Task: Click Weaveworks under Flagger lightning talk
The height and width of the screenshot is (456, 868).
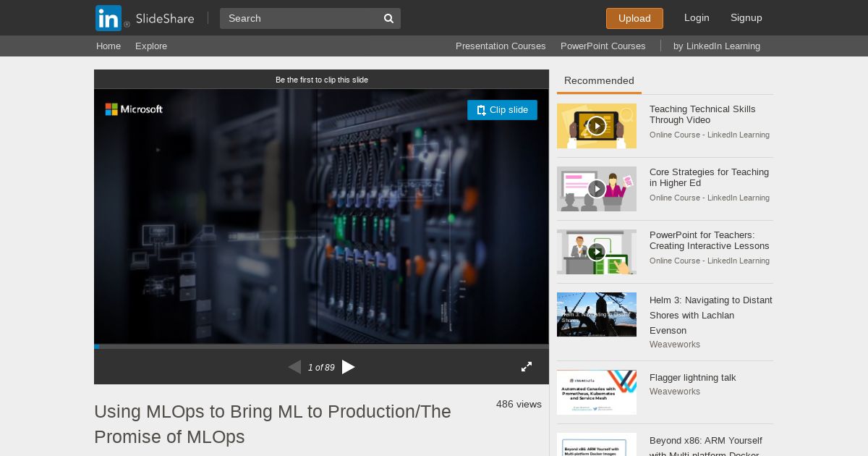Action: 675,392
